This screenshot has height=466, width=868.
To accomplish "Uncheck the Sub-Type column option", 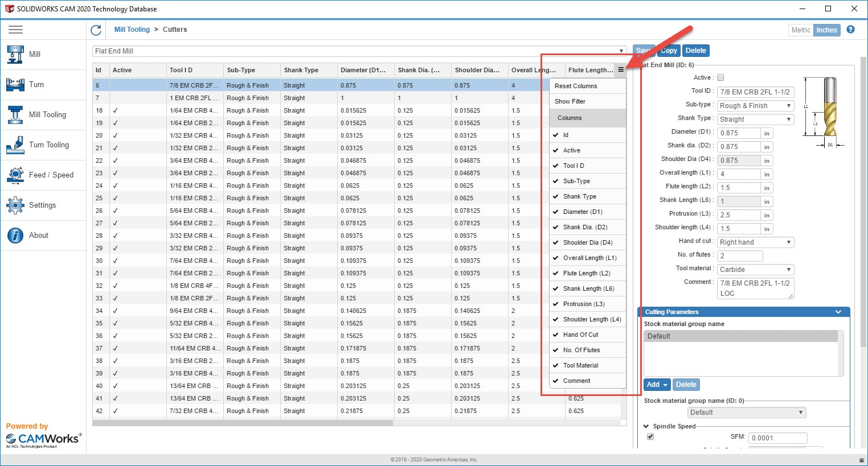I will (x=588, y=181).
